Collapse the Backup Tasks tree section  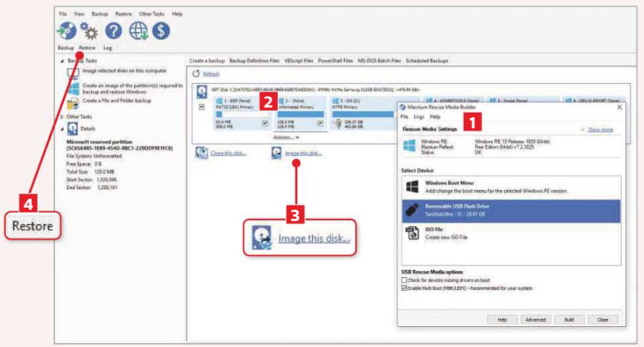click(x=62, y=61)
